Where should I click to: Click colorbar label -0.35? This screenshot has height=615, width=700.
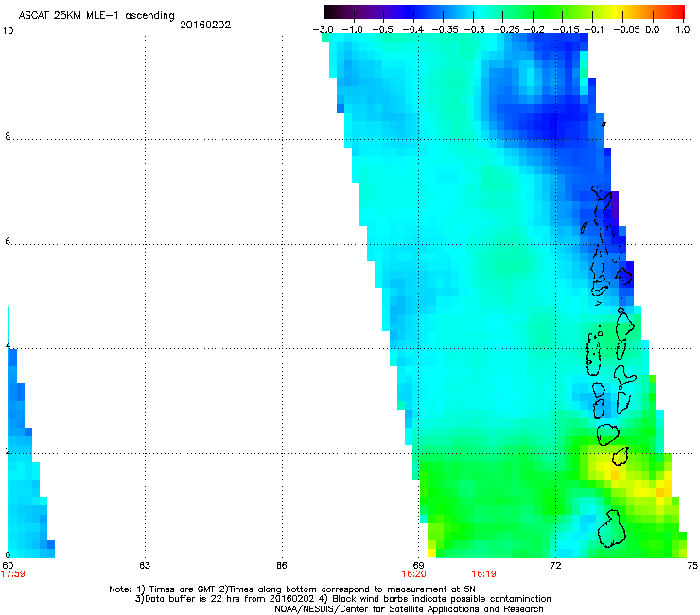tap(446, 30)
